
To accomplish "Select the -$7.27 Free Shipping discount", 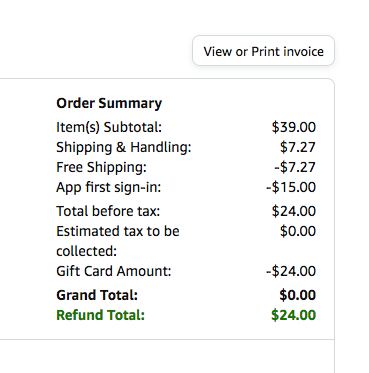I will tap(295, 167).
